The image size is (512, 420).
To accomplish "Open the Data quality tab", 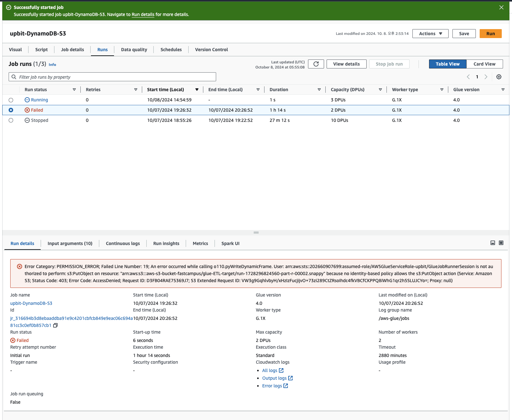I will click(134, 50).
